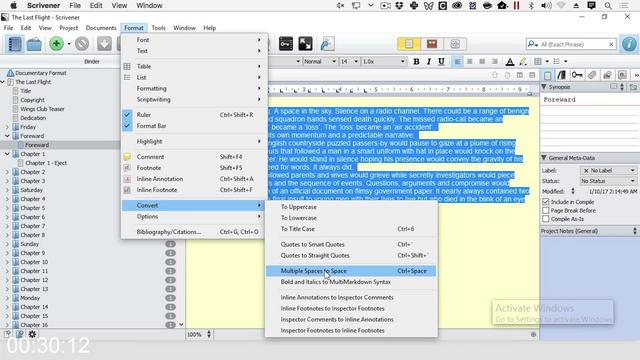Choose Quotes to Smart Quotes
640x360 pixels.
tap(351, 244)
